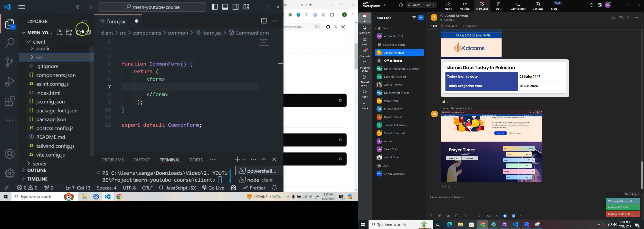The height and width of the screenshot is (229, 644).
Task: Switch to Meetings tab in Zoom
Action: (465, 6)
